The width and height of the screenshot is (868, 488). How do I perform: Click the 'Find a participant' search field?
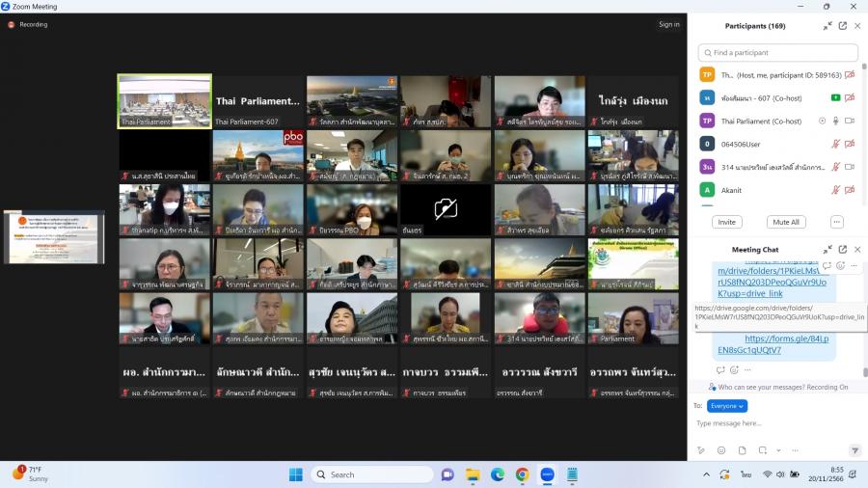pos(777,53)
